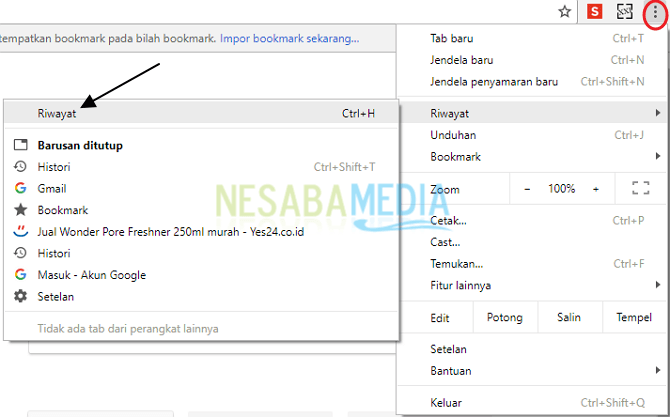Click the Google icon beside Masuk - Akun Google
This screenshot has width=670, height=417.
[x=21, y=274]
